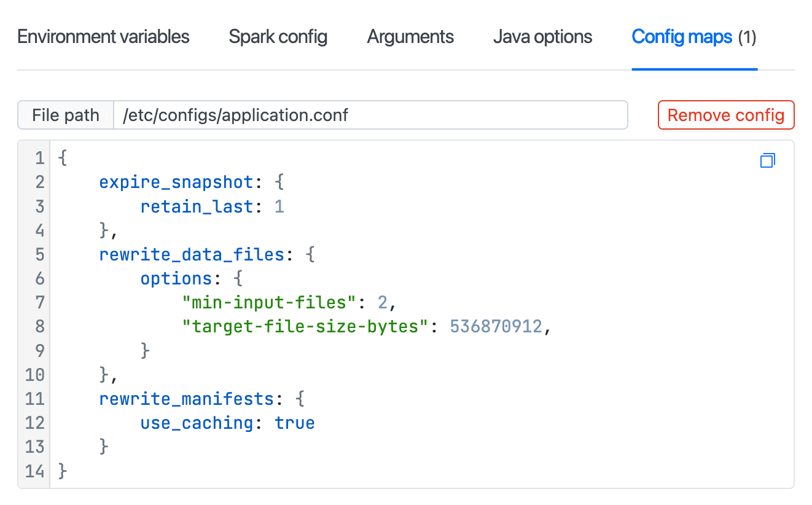Switch to the Spark config tab
The image size is (812, 505).
click(x=278, y=37)
